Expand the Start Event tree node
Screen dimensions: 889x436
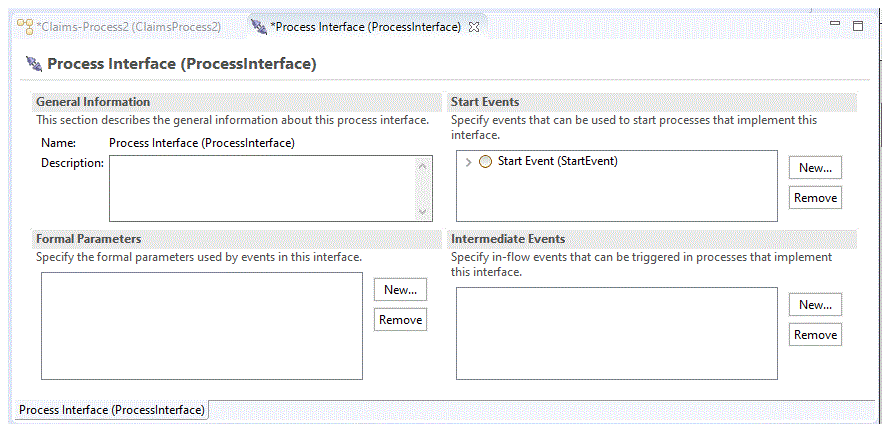click(x=468, y=162)
